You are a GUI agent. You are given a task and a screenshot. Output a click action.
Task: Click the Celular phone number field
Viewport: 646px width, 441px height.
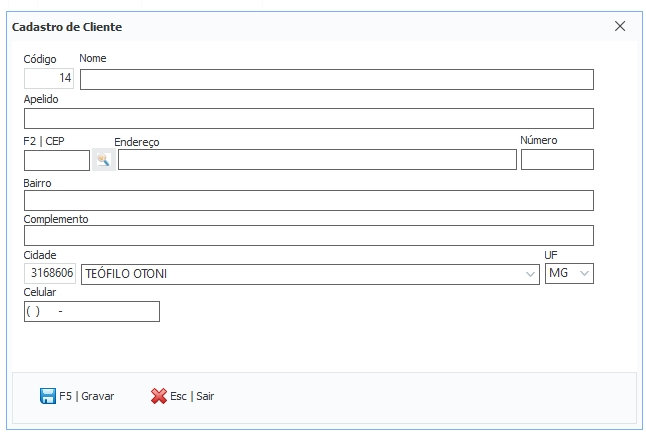[x=91, y=312]
